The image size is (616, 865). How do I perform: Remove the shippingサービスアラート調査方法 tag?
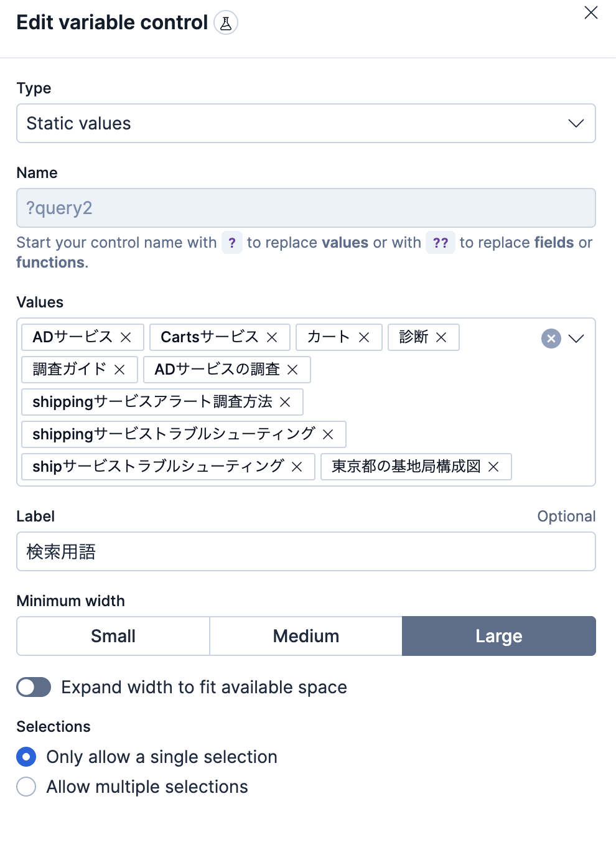pos(285,402)
